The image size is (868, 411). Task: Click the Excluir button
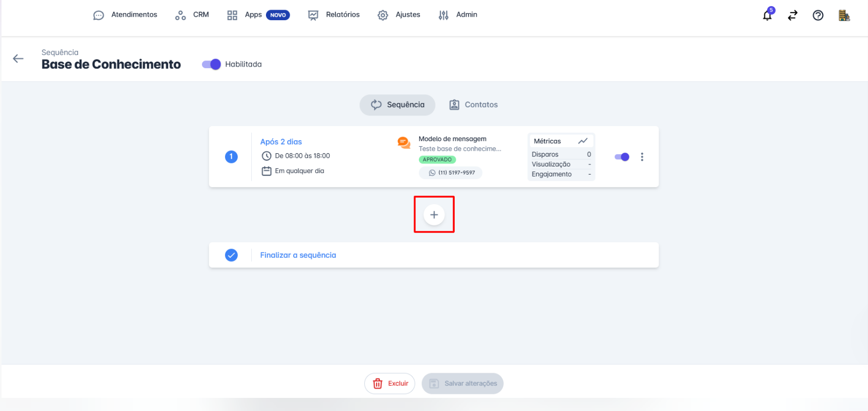tap(390, 384)
